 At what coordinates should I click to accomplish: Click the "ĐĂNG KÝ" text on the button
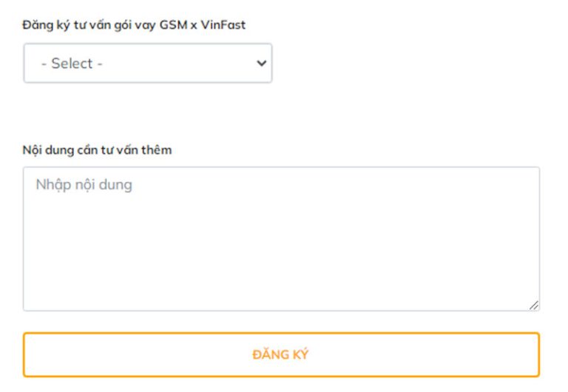(281, 355)
